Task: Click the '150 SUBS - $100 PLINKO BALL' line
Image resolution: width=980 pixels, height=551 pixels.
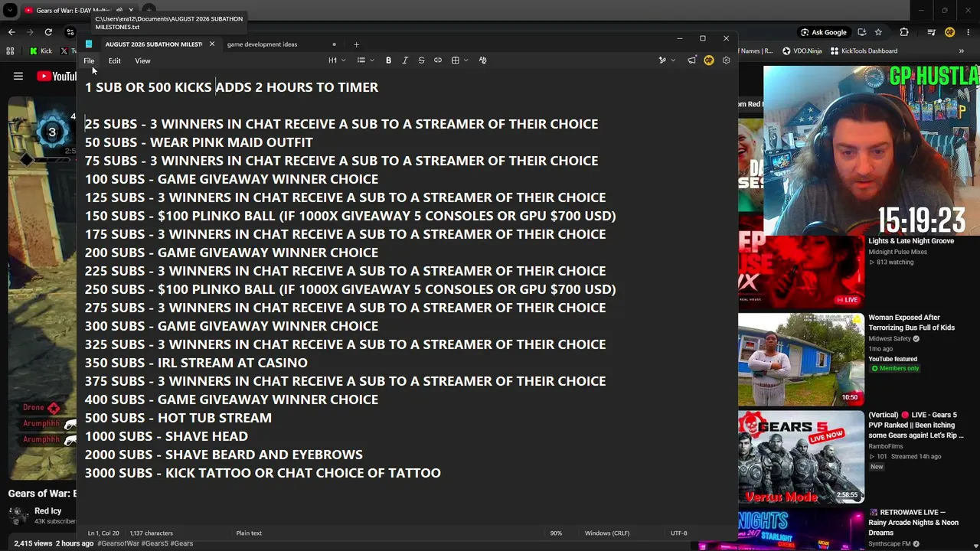Action: [350, 216]
